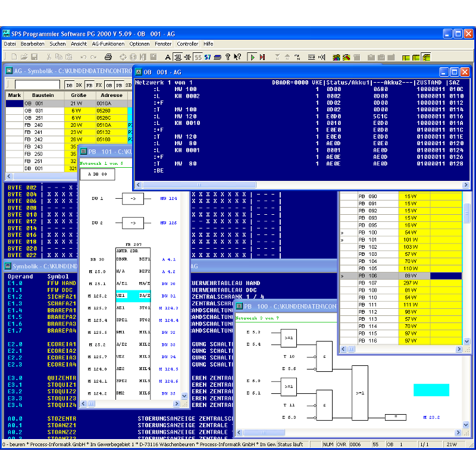Open the Bearbeiten menu
Viewport: 476px width, 476px height.
33,43
